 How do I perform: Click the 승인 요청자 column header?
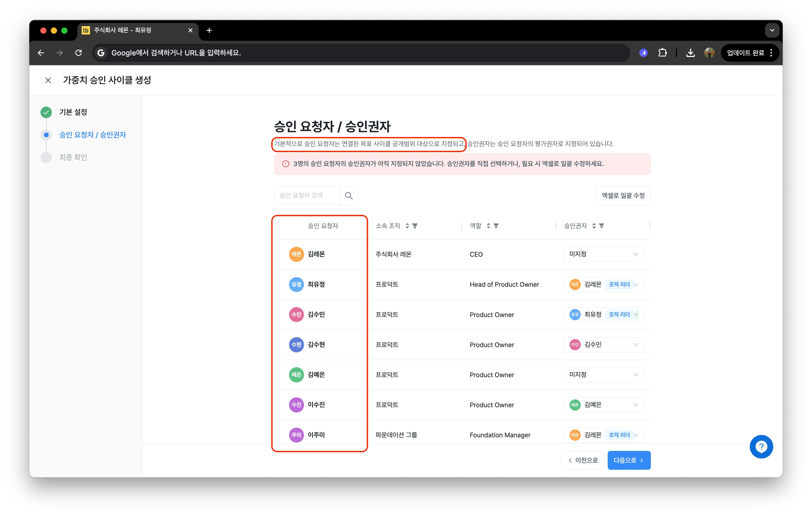pyautogui.click(x=323, y=226)
